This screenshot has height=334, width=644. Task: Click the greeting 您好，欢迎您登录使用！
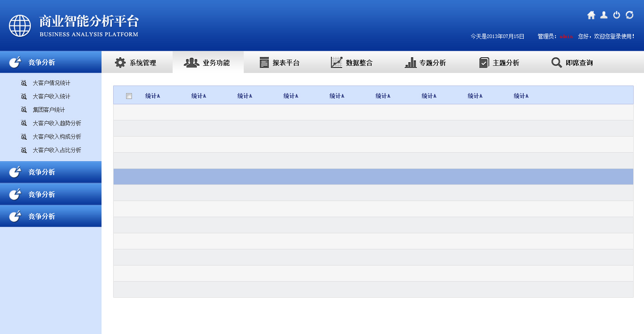[x=606, y=37]
